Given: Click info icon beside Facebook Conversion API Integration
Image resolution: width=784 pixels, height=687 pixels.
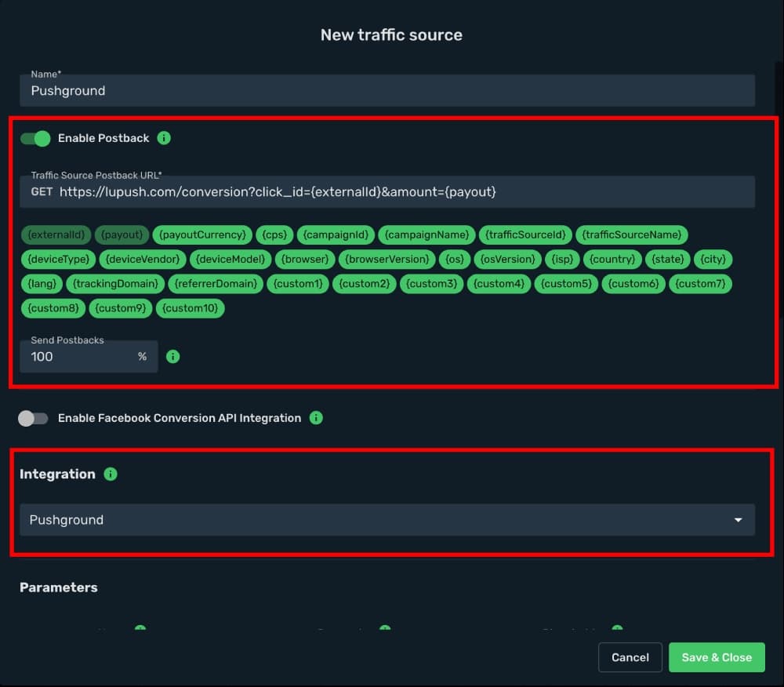Looking at the screenshot, I should pyautogui.click(x=316, y=417).
